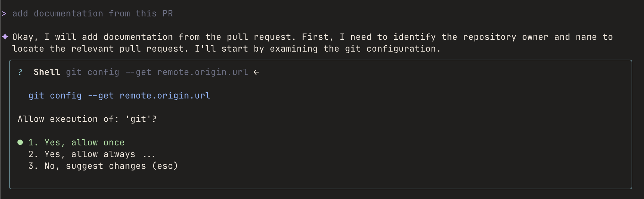
Task: Focus the "add documentation from this PR" prompt
Action: (92, 14)
